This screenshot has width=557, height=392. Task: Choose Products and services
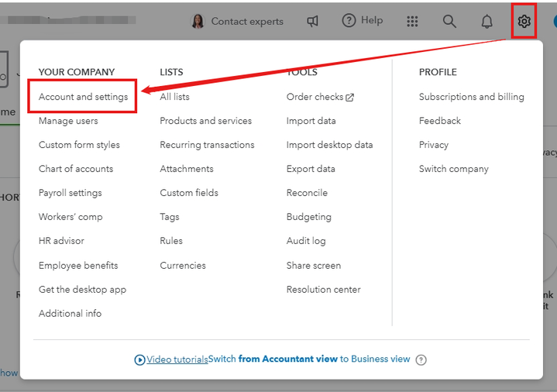(205, 121)
